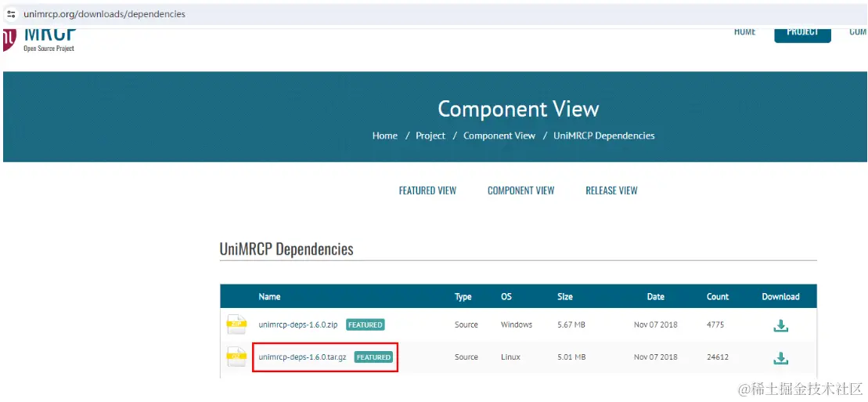Image resolution: width=868 pixels, height=402 pixels.
Task: Open unimrcp-deps-1.6.0.zip file link
Action: 298,324
